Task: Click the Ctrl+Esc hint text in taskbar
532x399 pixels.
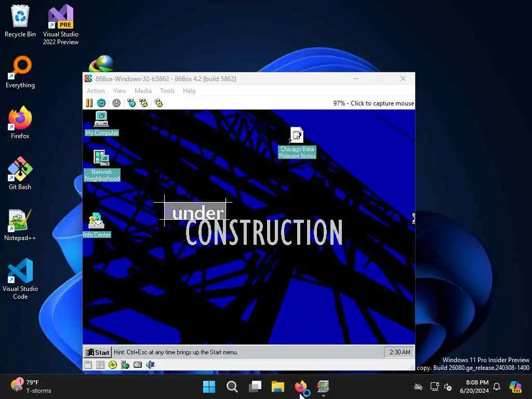Action: 176,352
